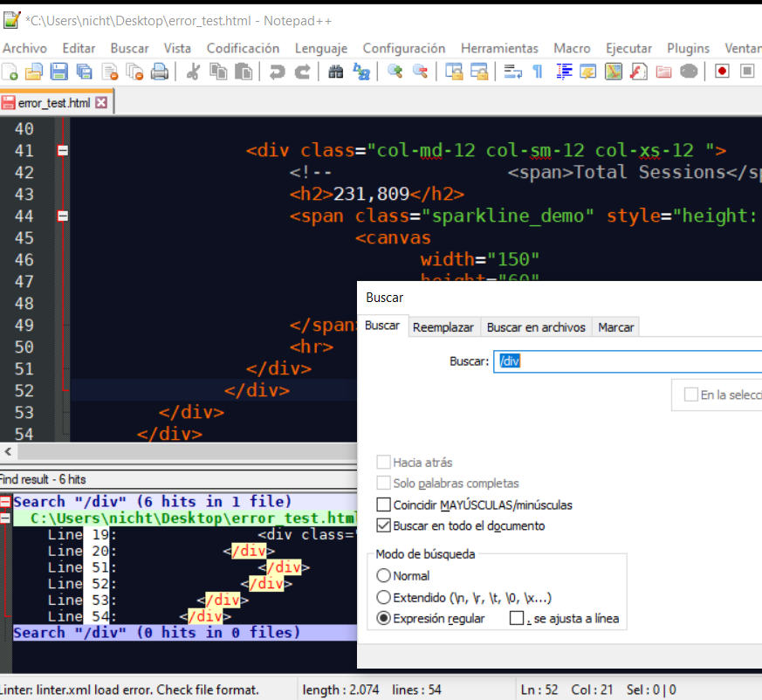Open the Macro menu
Viewport: 762px width, 700px height.
pos(572,49)
